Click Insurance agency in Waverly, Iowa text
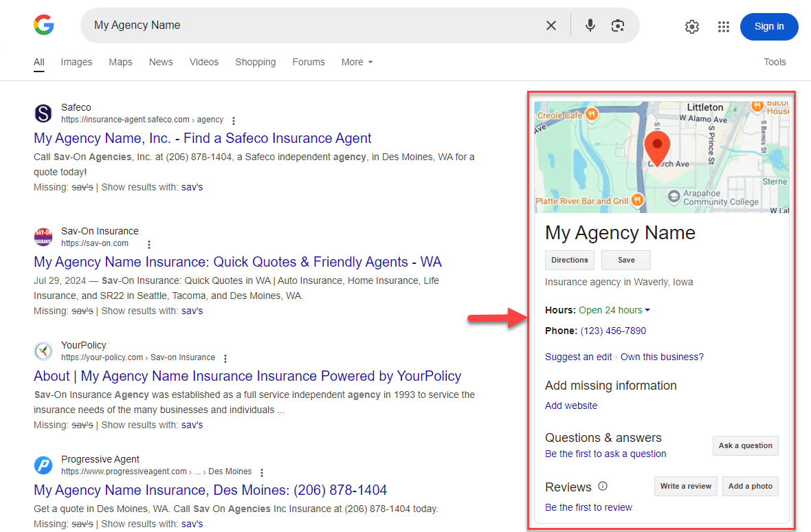The image size is (811, 532). (619, 282)
